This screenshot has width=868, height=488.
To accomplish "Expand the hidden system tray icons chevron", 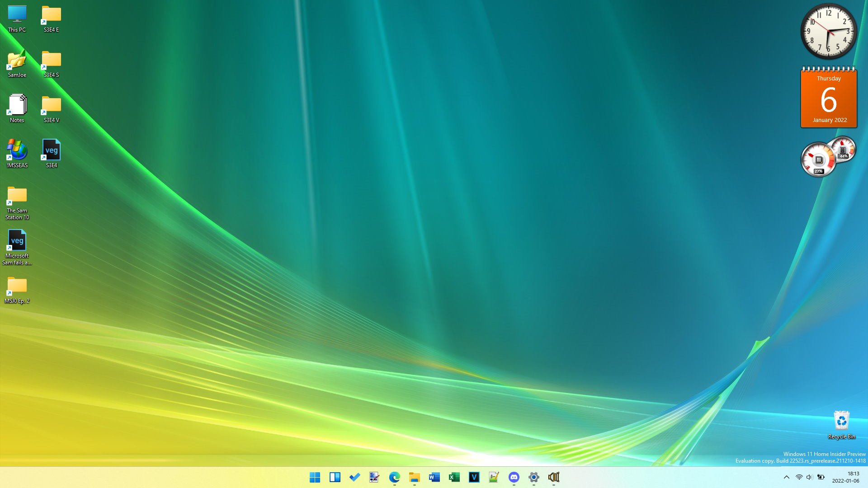I will (x=787, y=477).
